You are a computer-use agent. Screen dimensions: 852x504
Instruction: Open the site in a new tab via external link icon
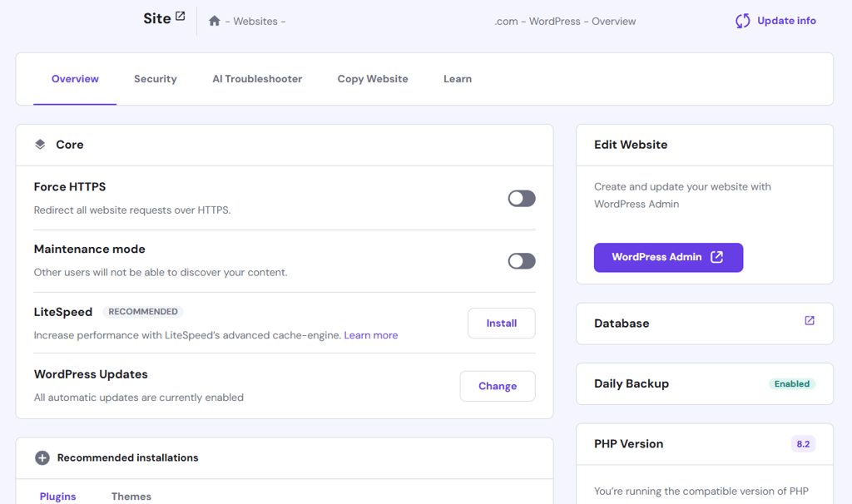[x=181, y=17]
